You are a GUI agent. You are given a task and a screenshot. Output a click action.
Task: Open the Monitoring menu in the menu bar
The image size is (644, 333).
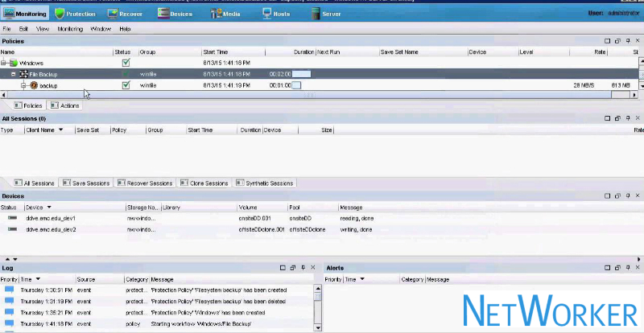pos(70,28)
